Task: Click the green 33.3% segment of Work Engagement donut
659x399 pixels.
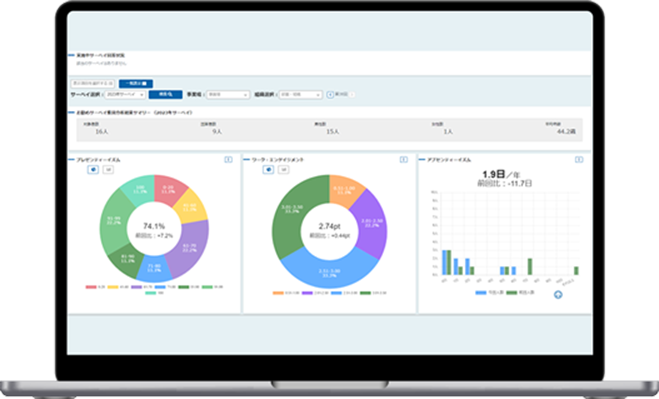Action: point(293,210)
